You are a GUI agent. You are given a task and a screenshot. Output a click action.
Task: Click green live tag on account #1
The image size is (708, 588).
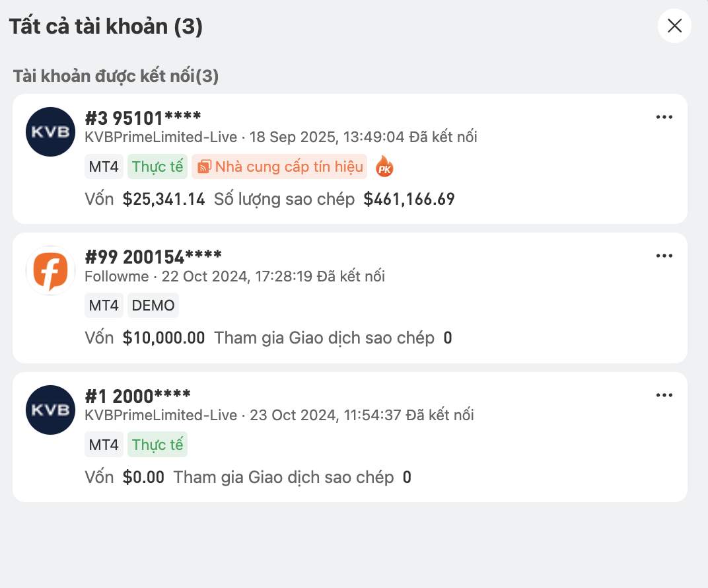coord(157,445)
